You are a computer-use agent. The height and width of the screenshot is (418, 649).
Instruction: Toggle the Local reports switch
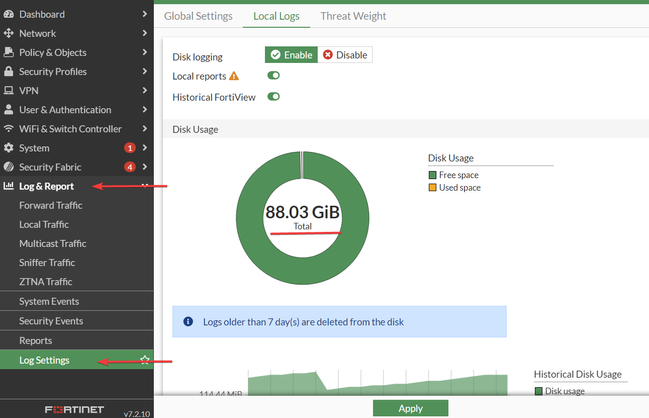click(274, 75)
